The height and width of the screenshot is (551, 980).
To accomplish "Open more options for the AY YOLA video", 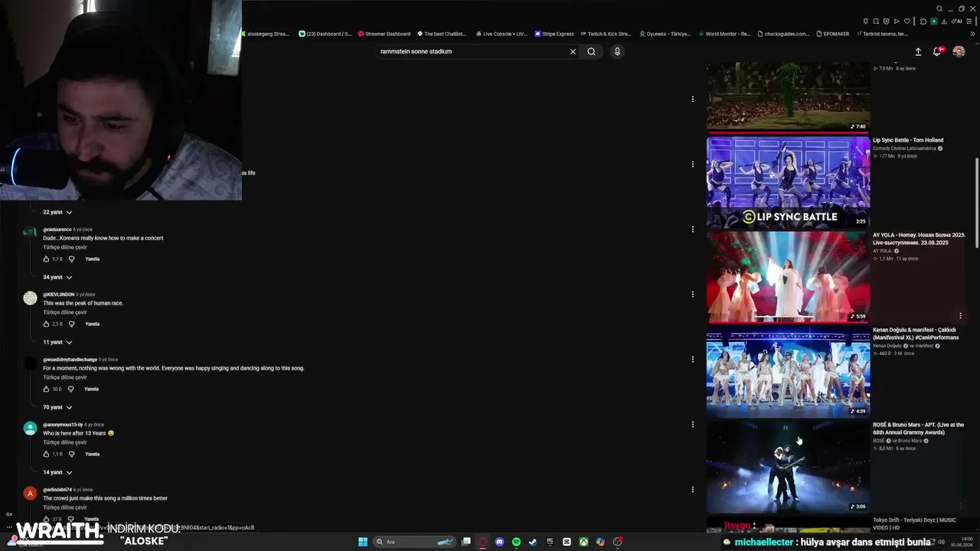I will click(960, 315).
